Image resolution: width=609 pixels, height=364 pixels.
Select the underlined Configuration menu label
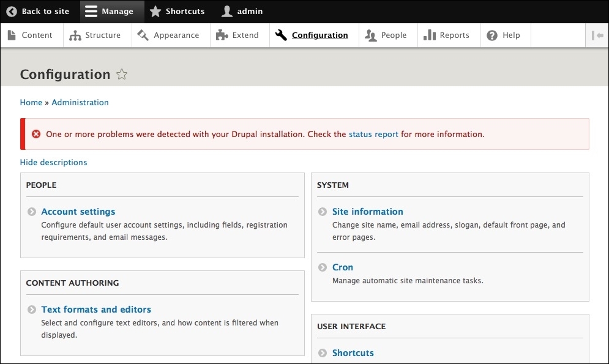pos(320,35)
